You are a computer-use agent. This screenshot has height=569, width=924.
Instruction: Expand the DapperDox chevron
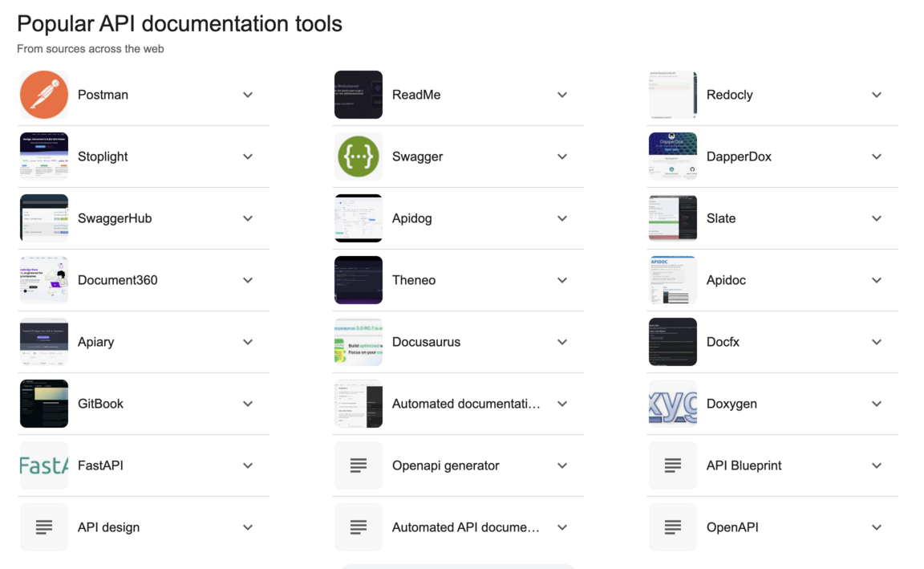point(877,156)
